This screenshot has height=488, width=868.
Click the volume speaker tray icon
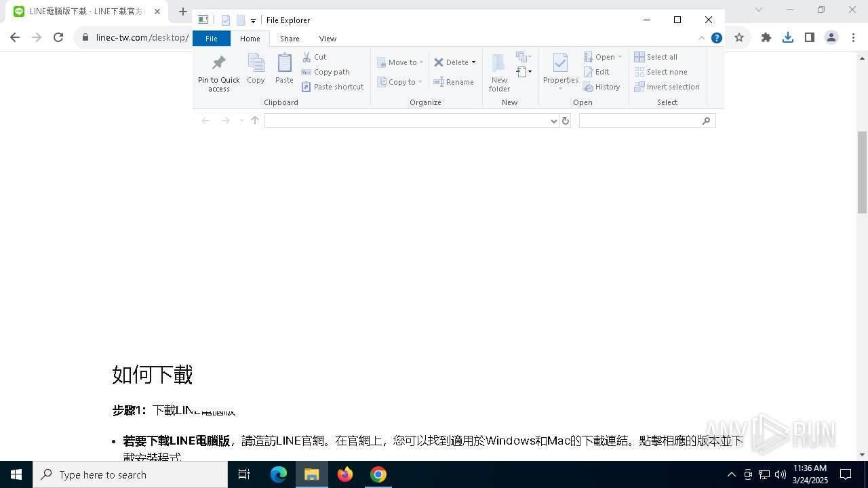coord(780,474)
